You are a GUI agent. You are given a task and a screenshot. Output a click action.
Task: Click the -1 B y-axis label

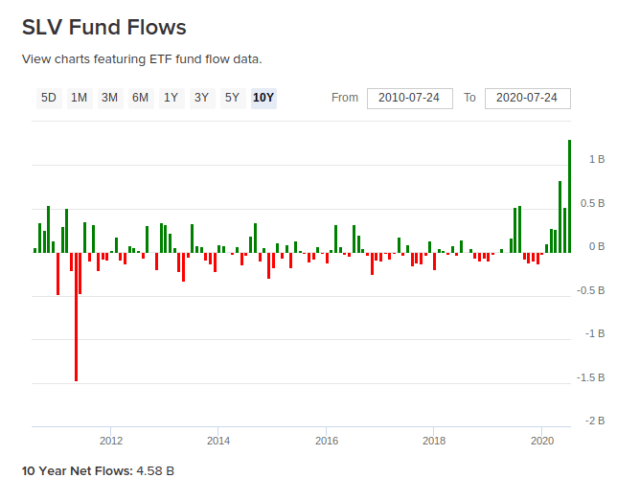click(595, 334)
